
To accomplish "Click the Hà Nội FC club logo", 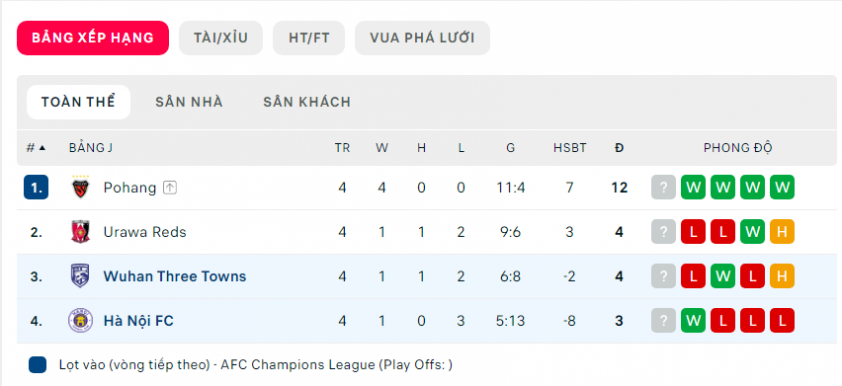I will (x=81, y=321).
